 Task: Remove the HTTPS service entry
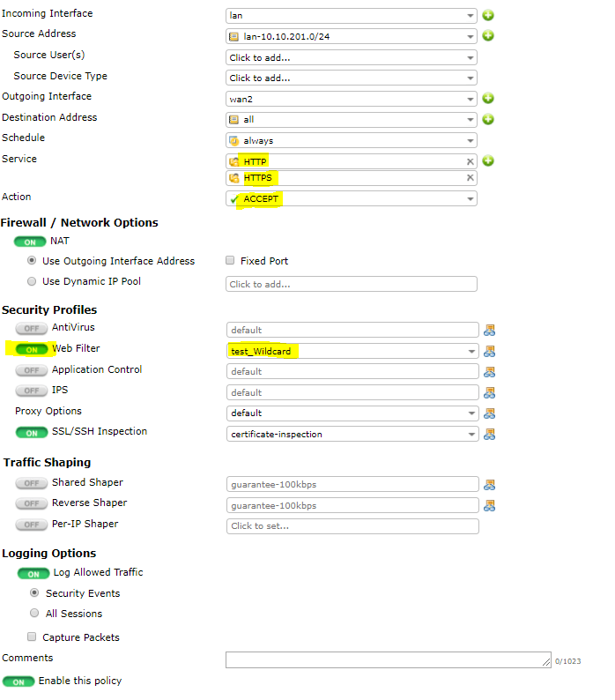click(470, 178)
